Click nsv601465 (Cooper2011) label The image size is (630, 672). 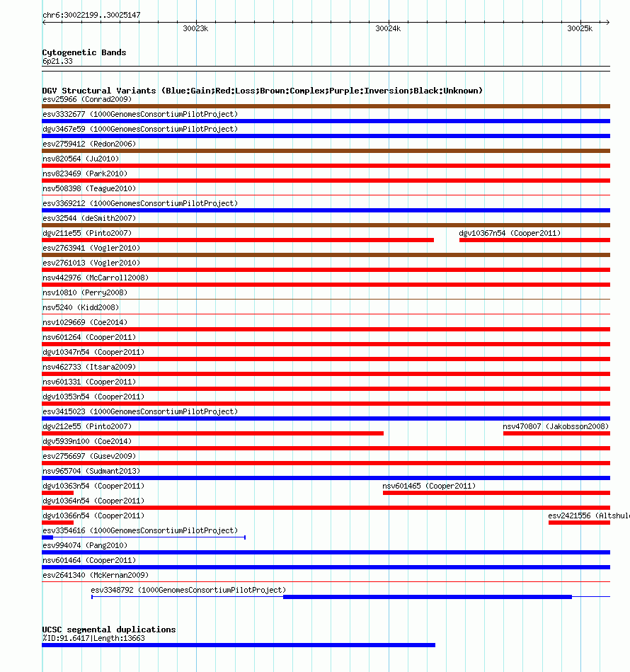tap(429, 486)
